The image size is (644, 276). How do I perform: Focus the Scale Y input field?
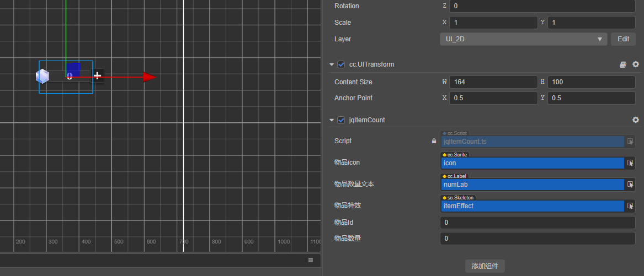point(592,23)
